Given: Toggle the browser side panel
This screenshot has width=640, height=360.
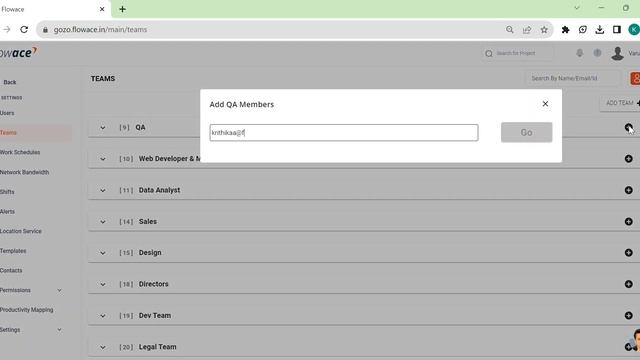Looking at the screenshot, I should (x=617, y=29).
